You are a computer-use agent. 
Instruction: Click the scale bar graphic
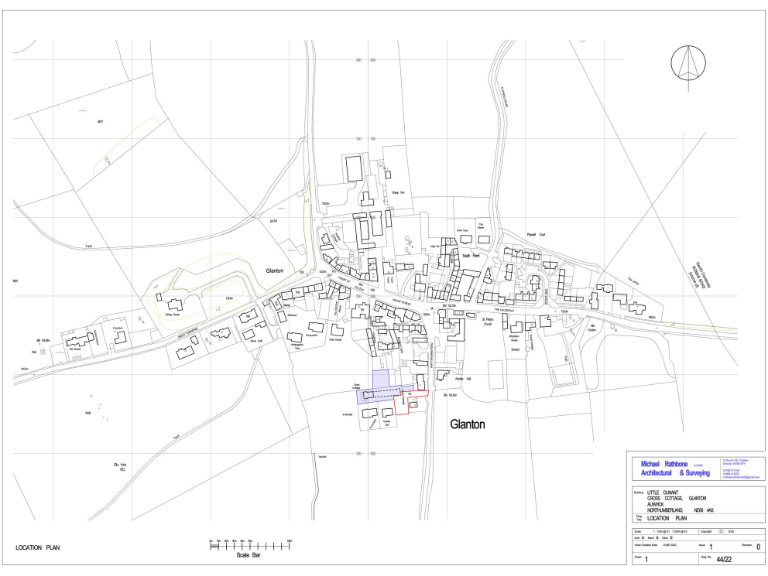pyautogui.click(x=250, y=545)
